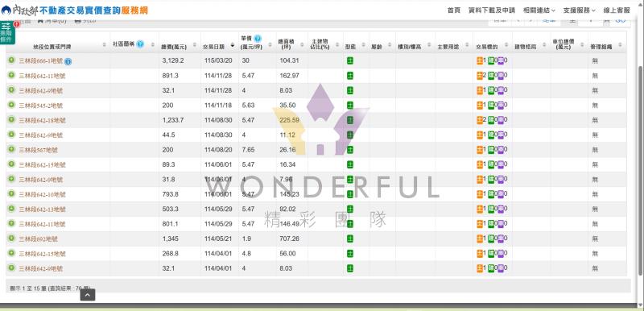Viewport: 644px width, 311px height.
Task: Click the orange land icon in the 三林段692地號 row
Action: (479, 238)
